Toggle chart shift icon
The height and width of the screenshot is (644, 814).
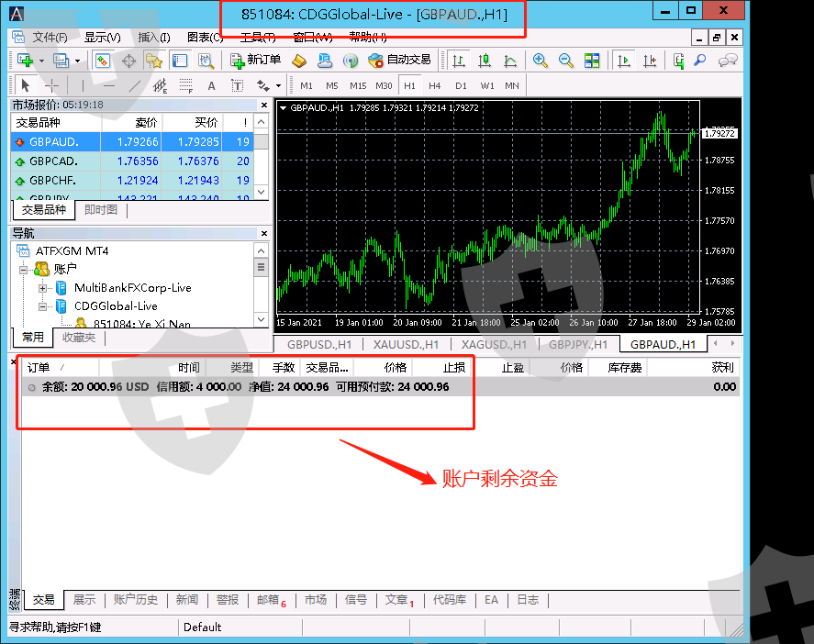tap(650, 61)
